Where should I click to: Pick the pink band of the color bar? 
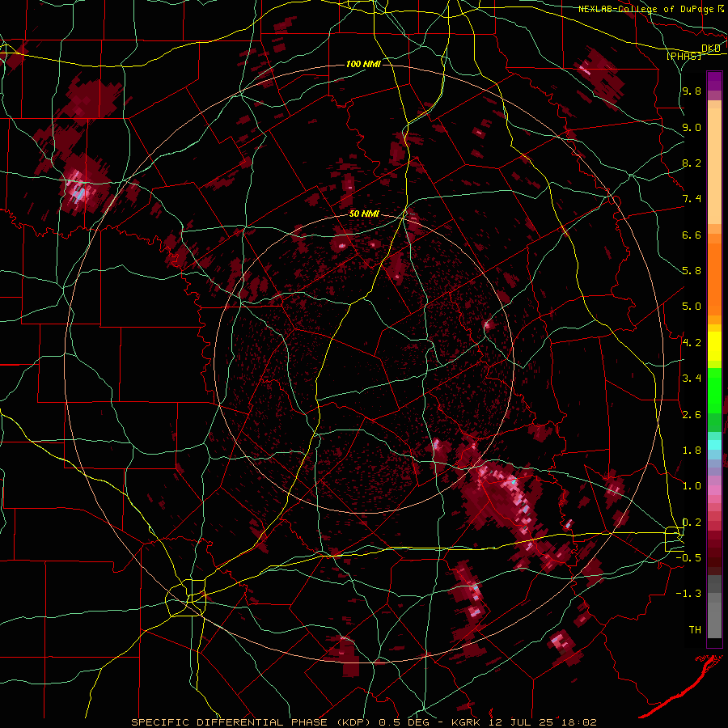(x=714, y=490)
